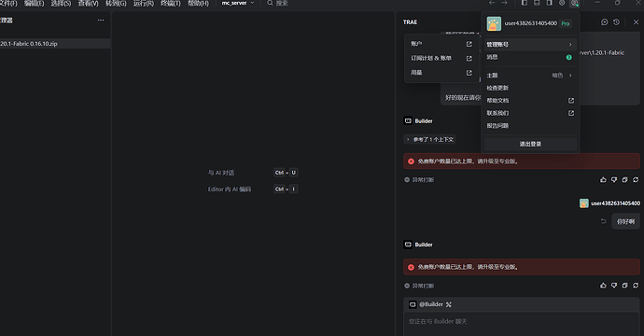Screen dimensions: 644x336
Task: Dislike the first Builder response
Action: click(614, 180)
